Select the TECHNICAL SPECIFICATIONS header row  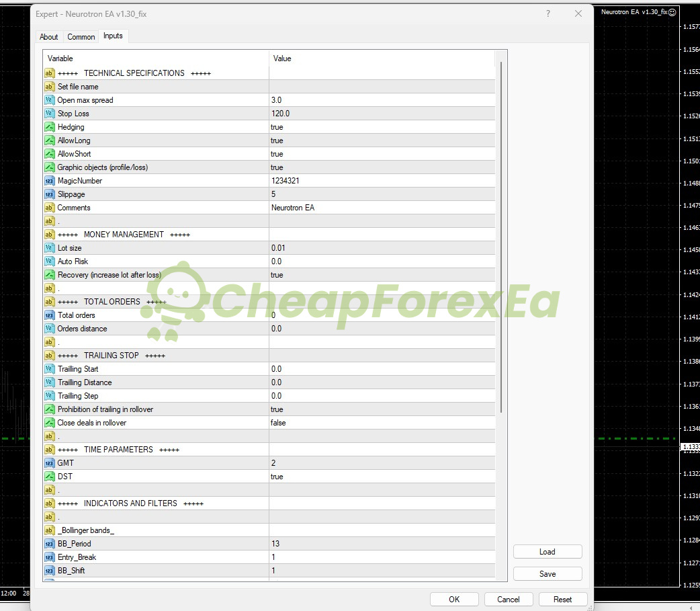pyautogui.click(x=269, y=73)
